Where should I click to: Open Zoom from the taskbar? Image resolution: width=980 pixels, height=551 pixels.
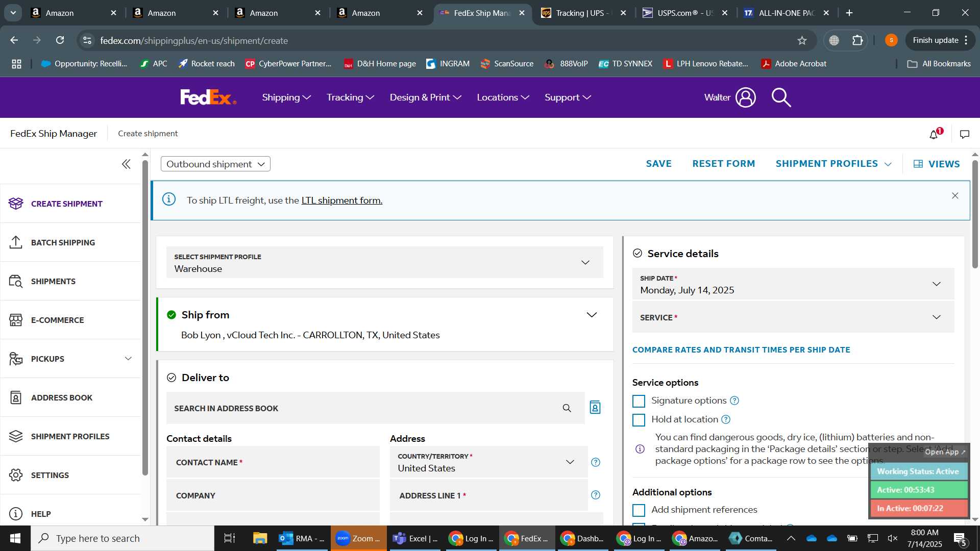359,538
